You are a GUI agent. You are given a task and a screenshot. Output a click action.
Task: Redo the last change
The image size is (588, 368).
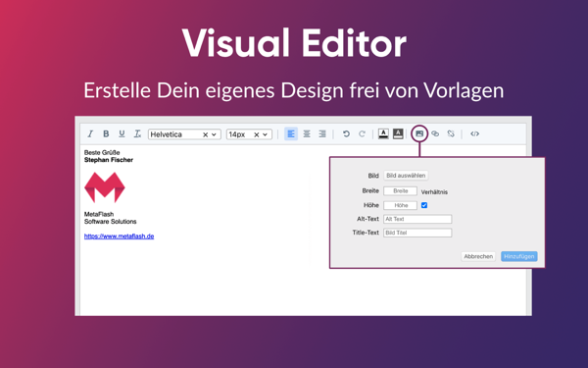pyautogui.click(x=362, y=134)
